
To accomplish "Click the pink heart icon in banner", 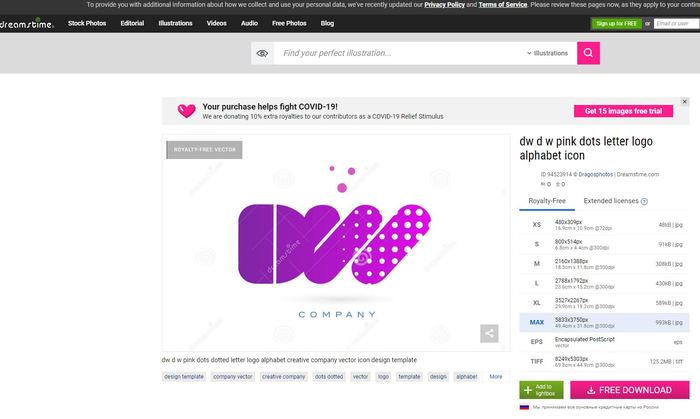I will point(187,111).
